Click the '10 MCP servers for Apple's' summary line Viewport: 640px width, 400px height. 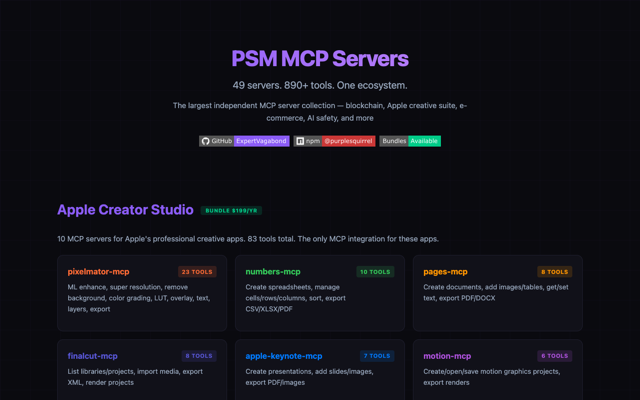(248, 239)
